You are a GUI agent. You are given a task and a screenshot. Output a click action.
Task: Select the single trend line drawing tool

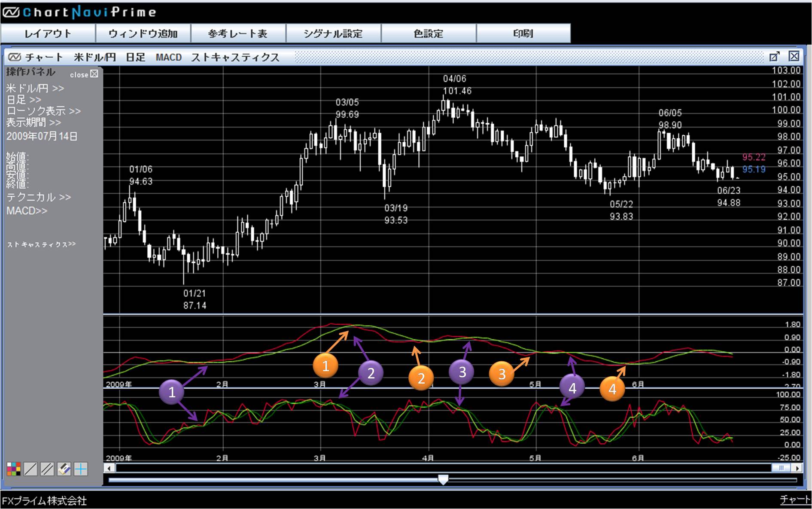30,469
